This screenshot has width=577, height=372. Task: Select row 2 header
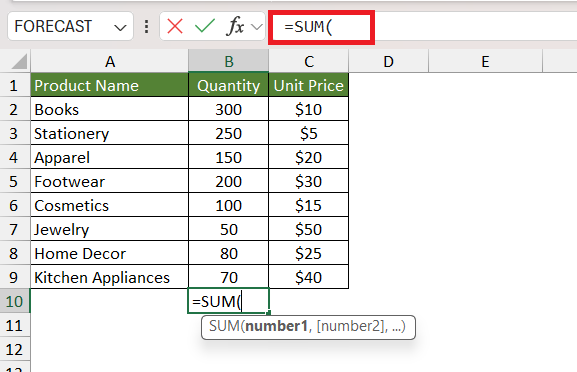point(14,109)
